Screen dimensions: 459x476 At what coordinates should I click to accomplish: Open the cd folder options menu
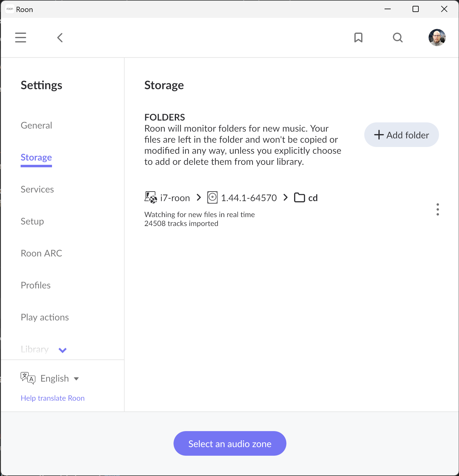click(x=438, y=209)
